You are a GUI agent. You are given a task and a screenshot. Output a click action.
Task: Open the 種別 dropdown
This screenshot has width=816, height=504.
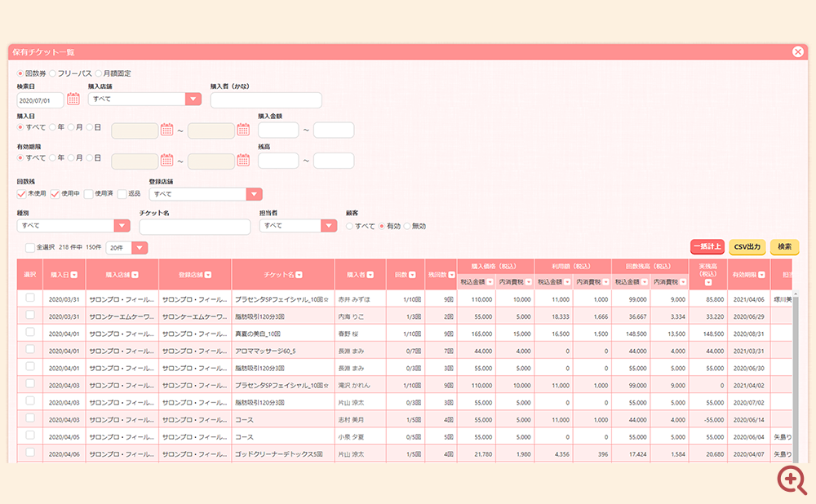[73, 226]
